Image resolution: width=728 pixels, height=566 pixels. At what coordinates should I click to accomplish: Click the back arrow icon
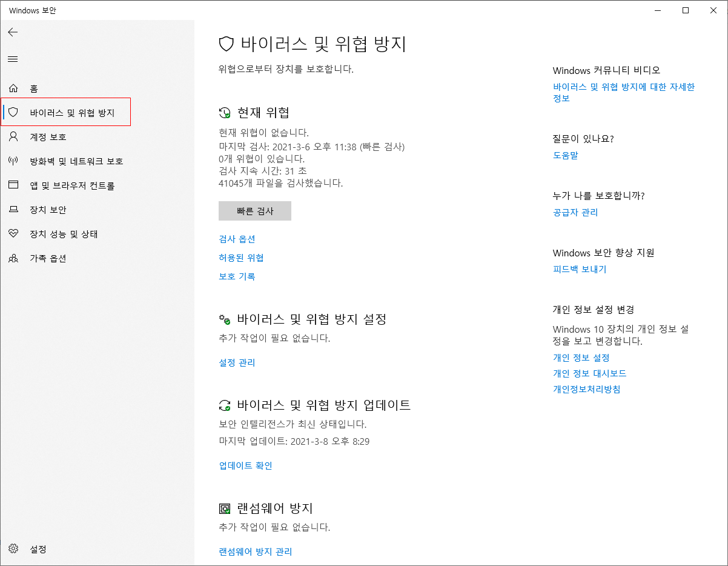click(13, 32)
